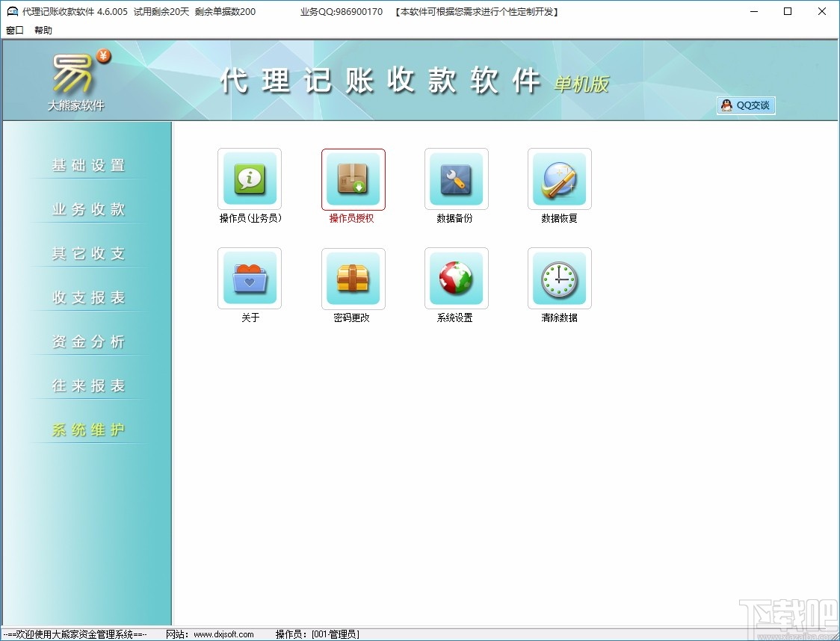Select 收支报表 in the sidebar
The image size is (840, 641).
click(88, 297)
